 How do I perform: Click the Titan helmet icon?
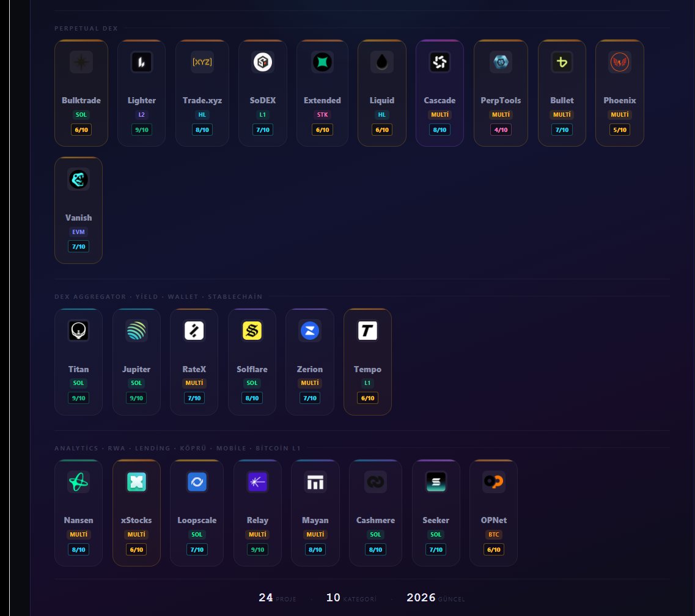[78, 331]
